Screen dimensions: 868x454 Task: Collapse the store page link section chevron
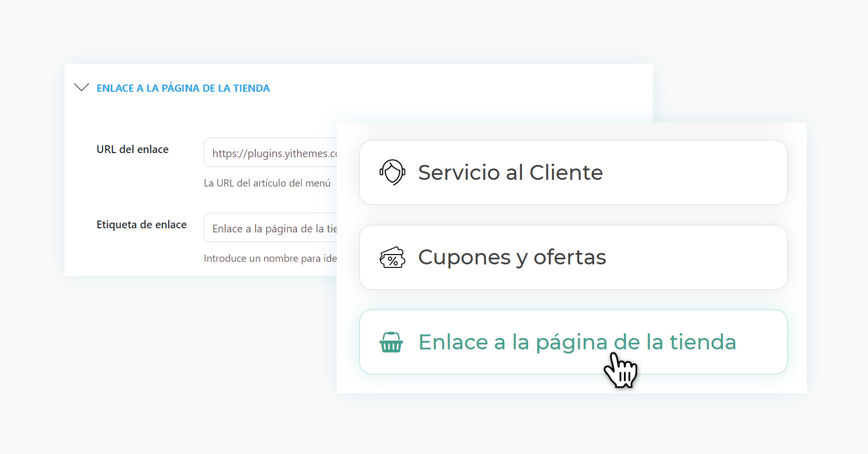(81, 88)
